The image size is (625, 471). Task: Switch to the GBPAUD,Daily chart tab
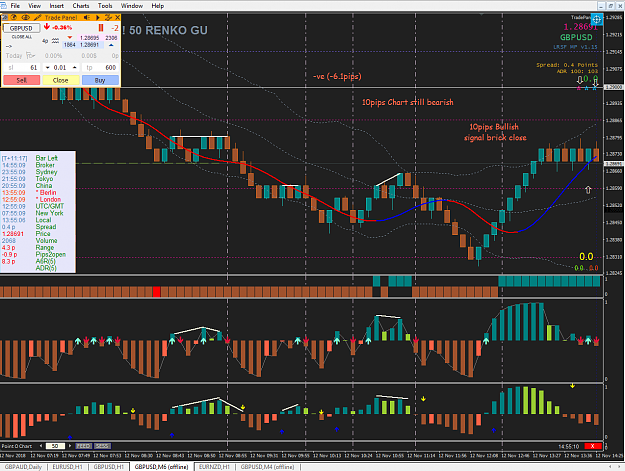point(23,467)
